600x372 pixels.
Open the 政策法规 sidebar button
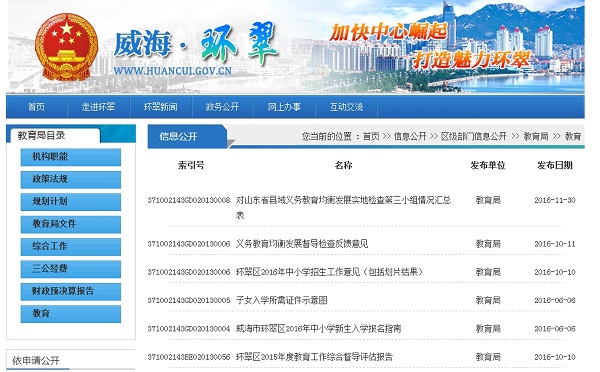point(71,179)
